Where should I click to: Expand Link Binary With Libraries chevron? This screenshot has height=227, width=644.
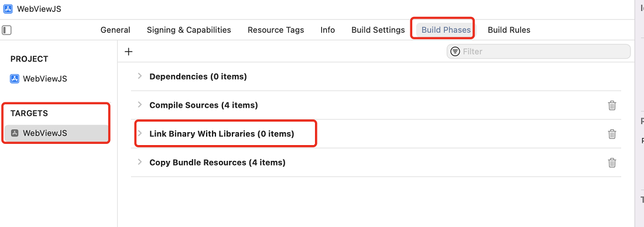coord(140,133)
